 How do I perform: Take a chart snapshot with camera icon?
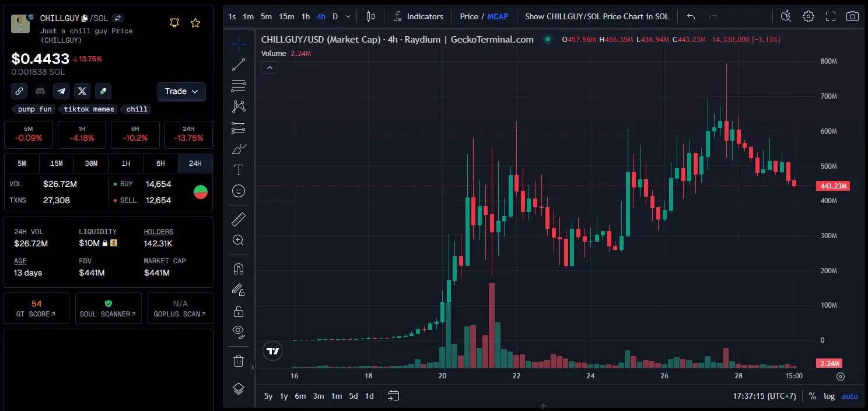click(853, 16)
